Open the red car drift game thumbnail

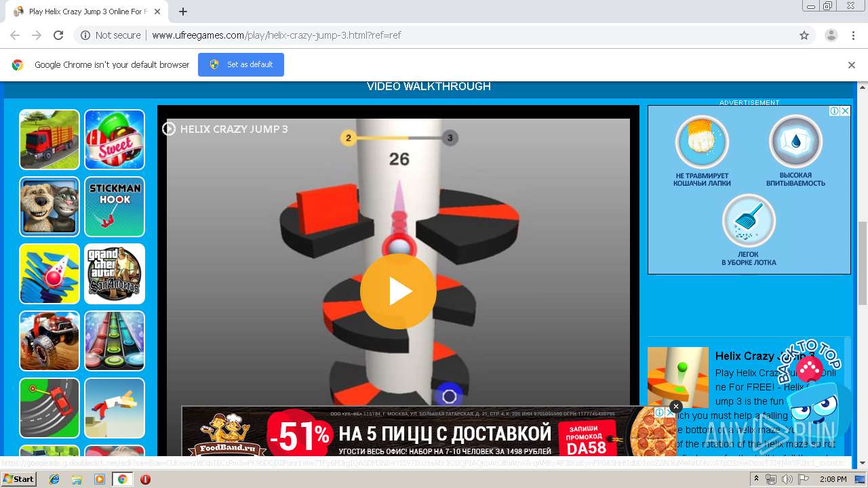[50, 408]
